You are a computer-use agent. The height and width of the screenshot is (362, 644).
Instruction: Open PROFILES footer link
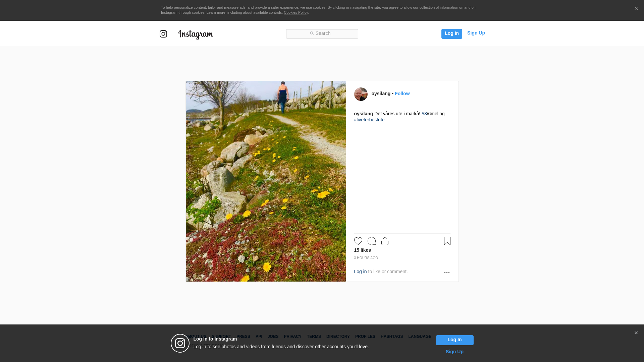[x=365, y=337]
